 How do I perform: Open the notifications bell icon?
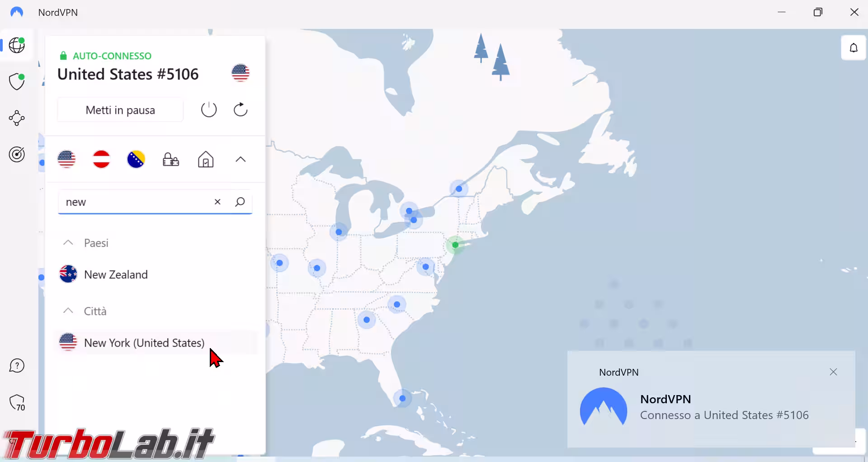pos(854,48)
